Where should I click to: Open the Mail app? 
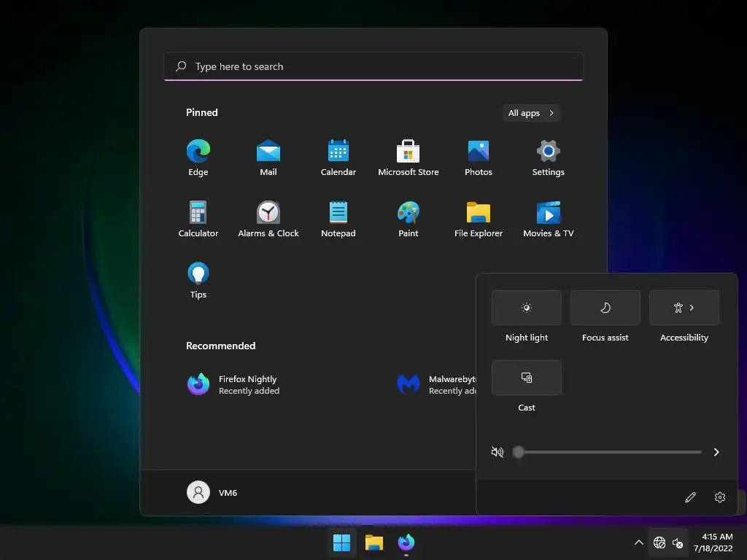pyautogui.click(x=268, y=157)
